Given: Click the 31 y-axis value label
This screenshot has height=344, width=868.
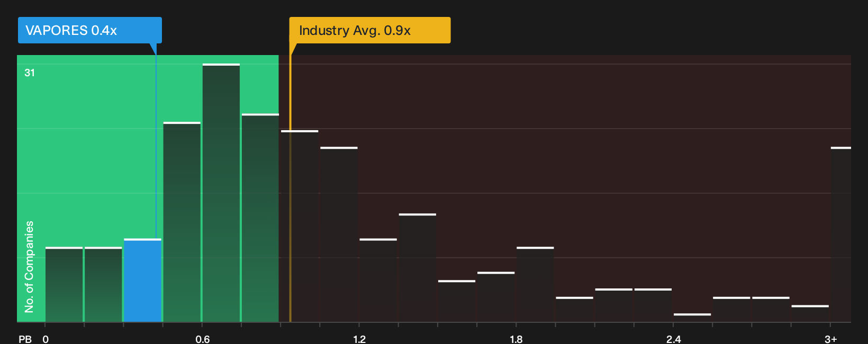Looking at the screenshot, I should click(x=30, y=73).
